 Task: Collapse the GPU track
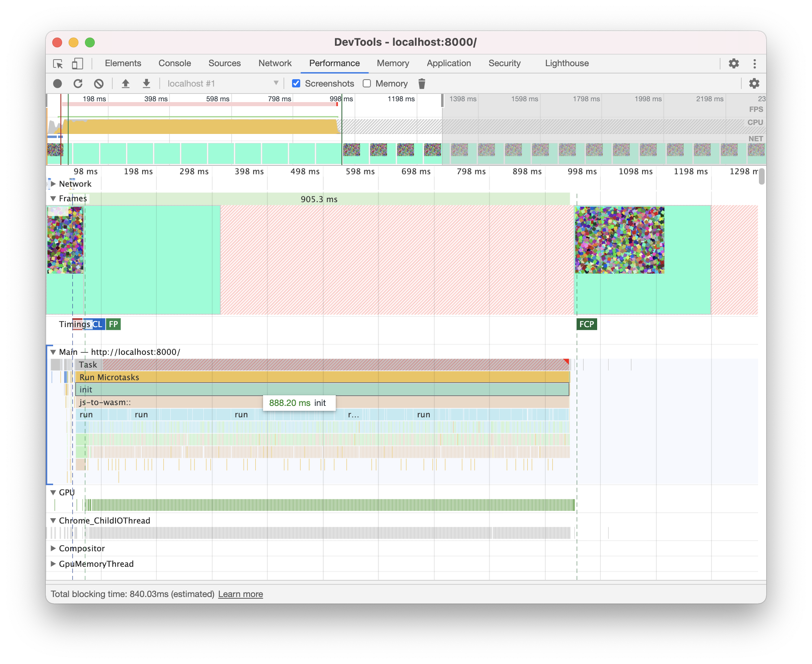(x=53, y=492)
